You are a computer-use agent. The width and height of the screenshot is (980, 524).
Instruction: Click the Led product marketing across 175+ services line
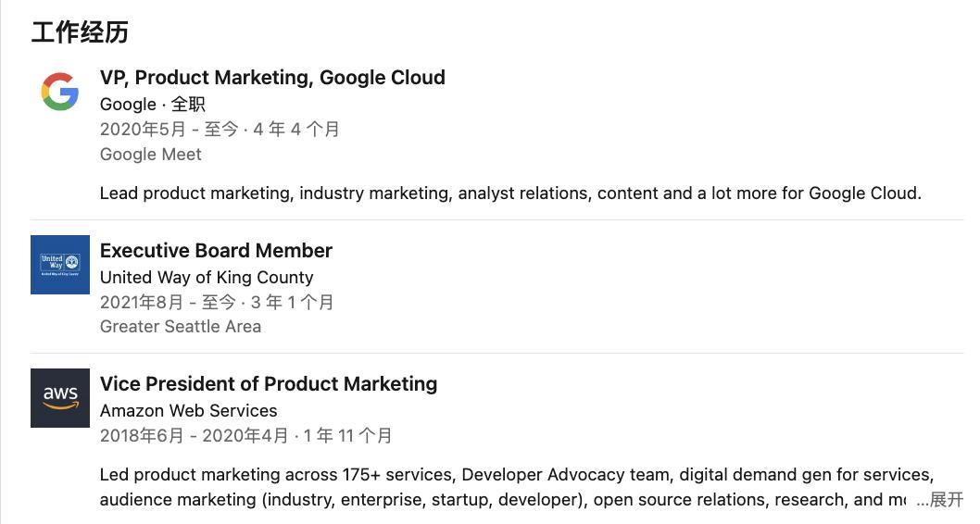tap(517, 475)
